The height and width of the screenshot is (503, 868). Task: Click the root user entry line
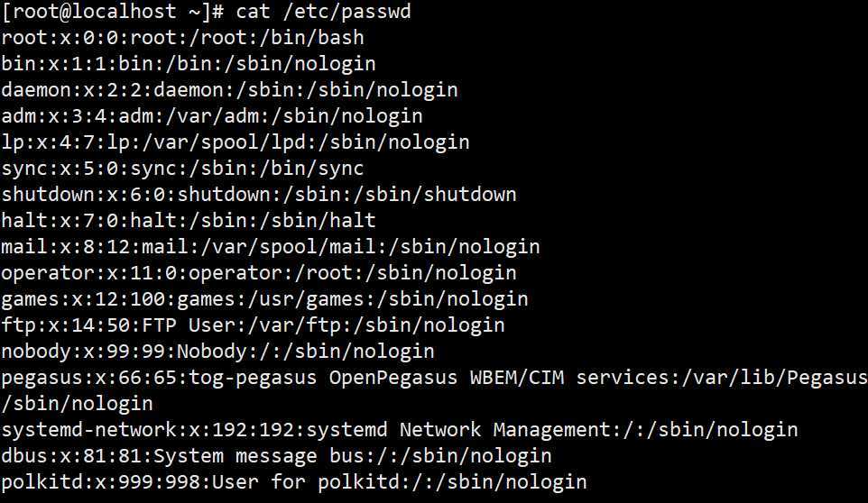[182, 38]
